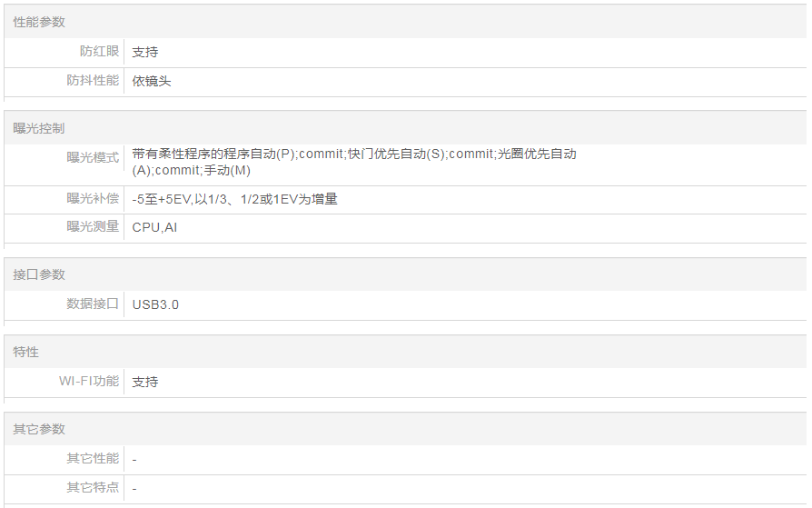The height and width of the screenshot is (508, 812).
Task: Select the 曝光补偿 label
Action: [93, 198]
